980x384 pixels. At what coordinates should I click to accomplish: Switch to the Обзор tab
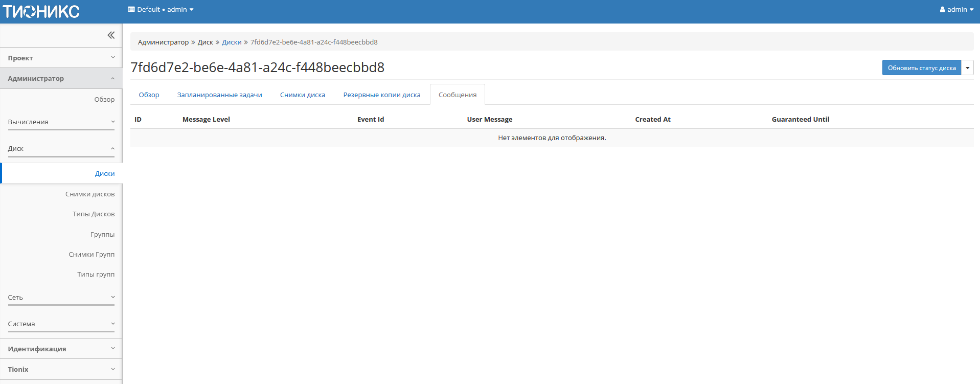(x=149, y=95)
